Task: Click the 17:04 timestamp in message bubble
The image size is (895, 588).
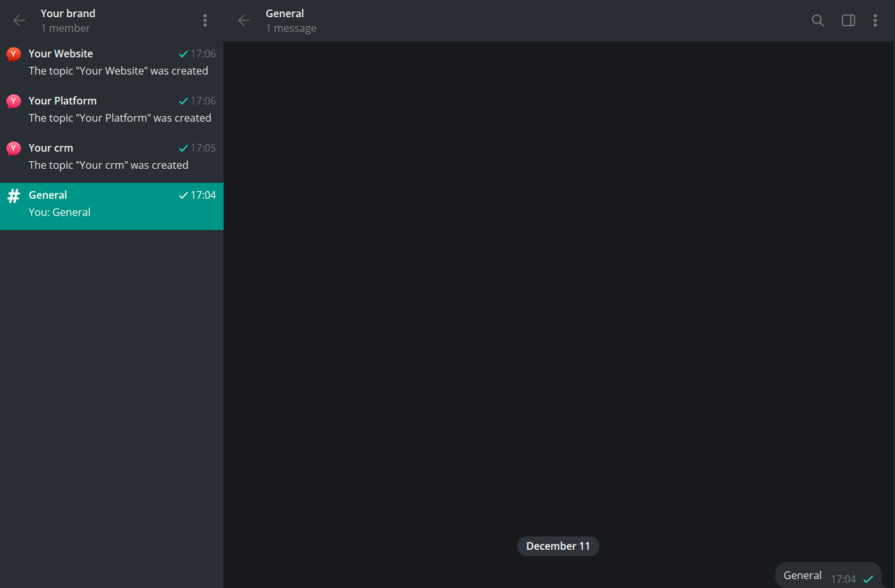Action: (843, 579)
